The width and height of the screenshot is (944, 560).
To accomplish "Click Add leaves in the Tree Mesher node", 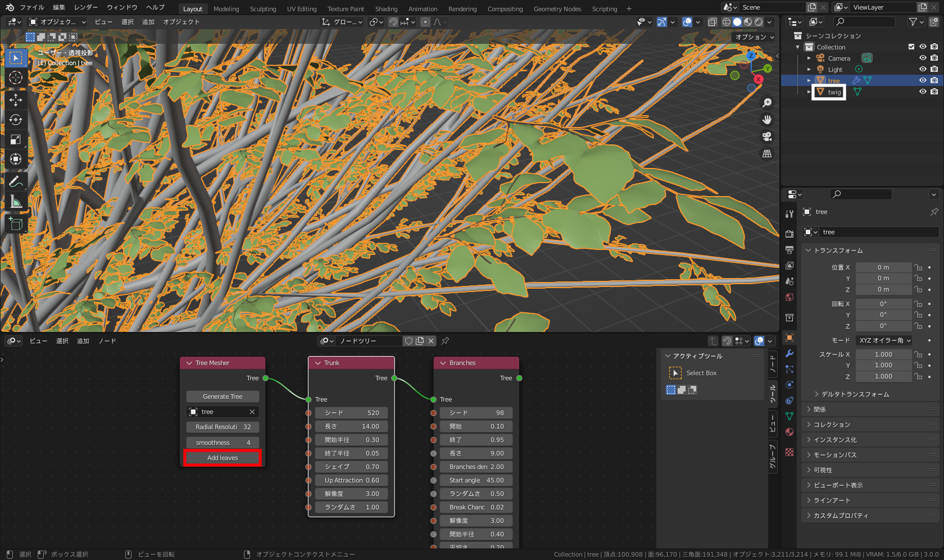I will [222, 457].
